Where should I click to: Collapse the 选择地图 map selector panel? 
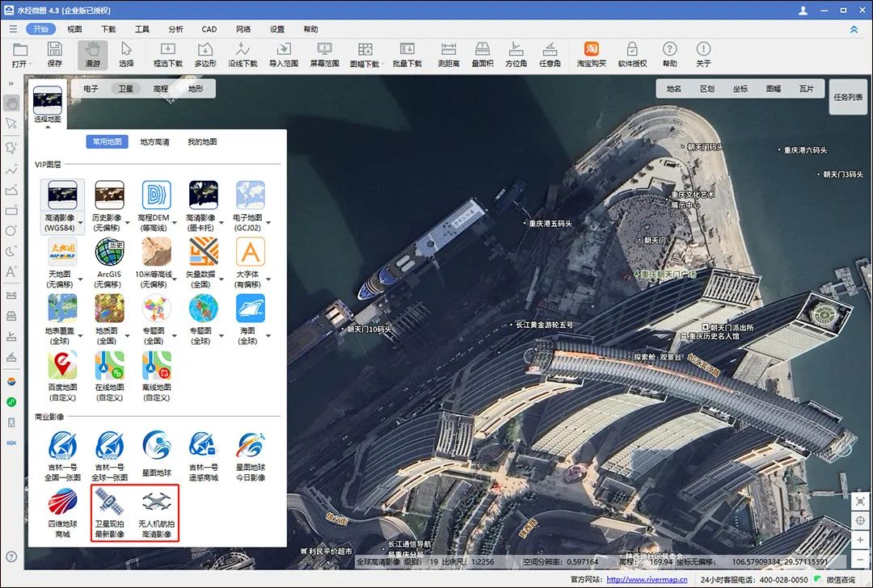tap(48, 127)
